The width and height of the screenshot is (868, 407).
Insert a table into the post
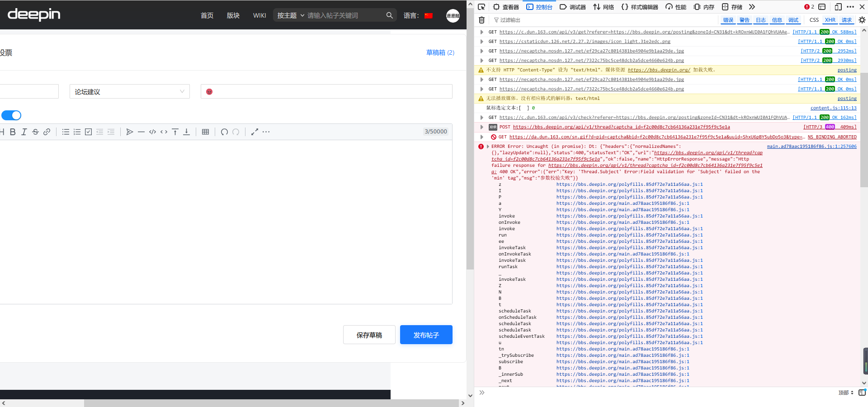tap(205, 132)
